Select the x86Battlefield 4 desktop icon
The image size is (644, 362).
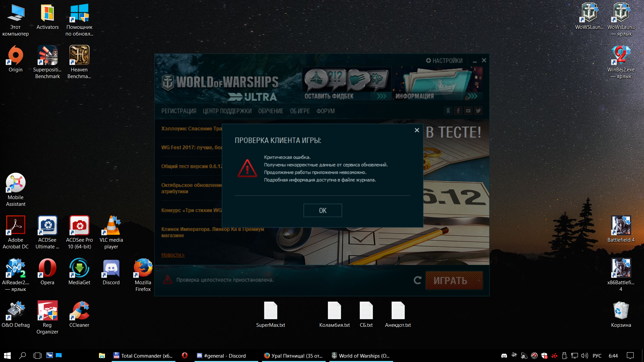621,275
